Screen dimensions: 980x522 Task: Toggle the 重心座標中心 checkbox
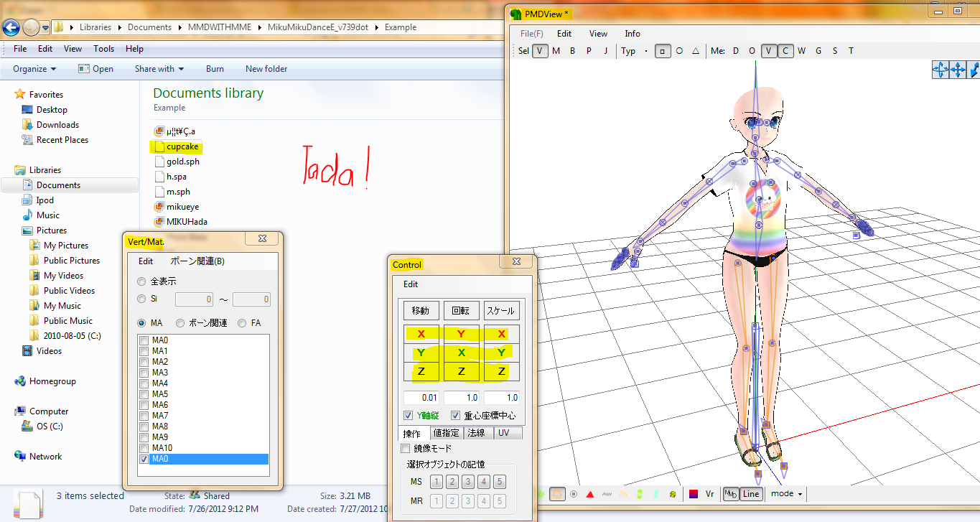point(455,416)
